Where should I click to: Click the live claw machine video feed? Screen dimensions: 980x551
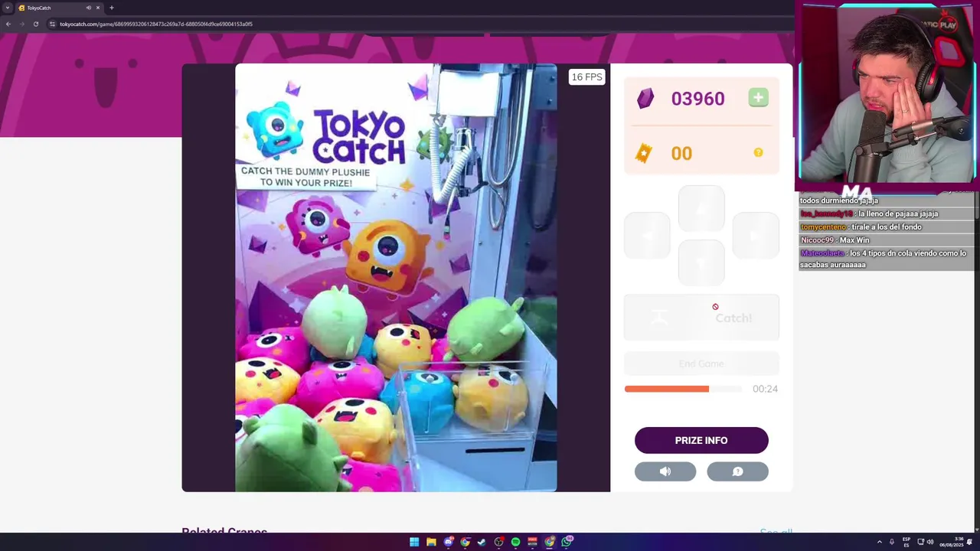(396, 277)
